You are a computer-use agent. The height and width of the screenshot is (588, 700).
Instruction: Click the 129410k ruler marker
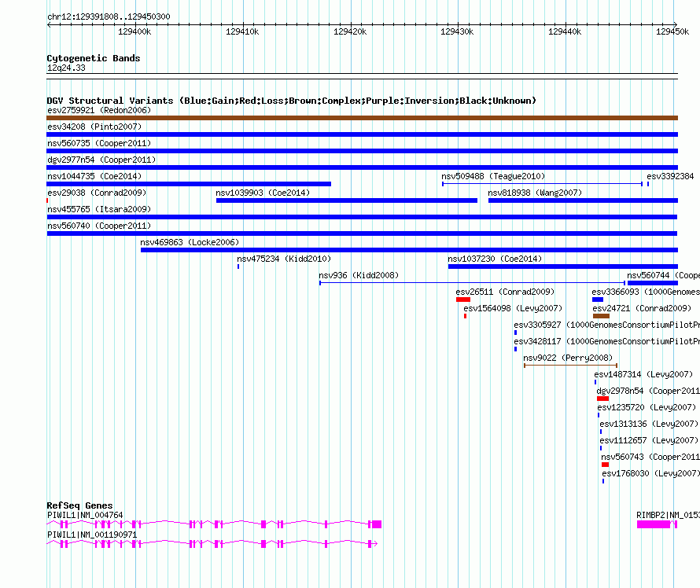coord(242,31)
